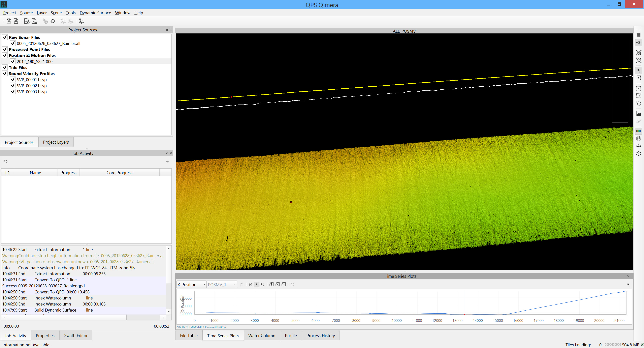This screenshot has width=644, height=348.
Task: Click the refresh processing icon in the main toolbar
Action: 53,21
